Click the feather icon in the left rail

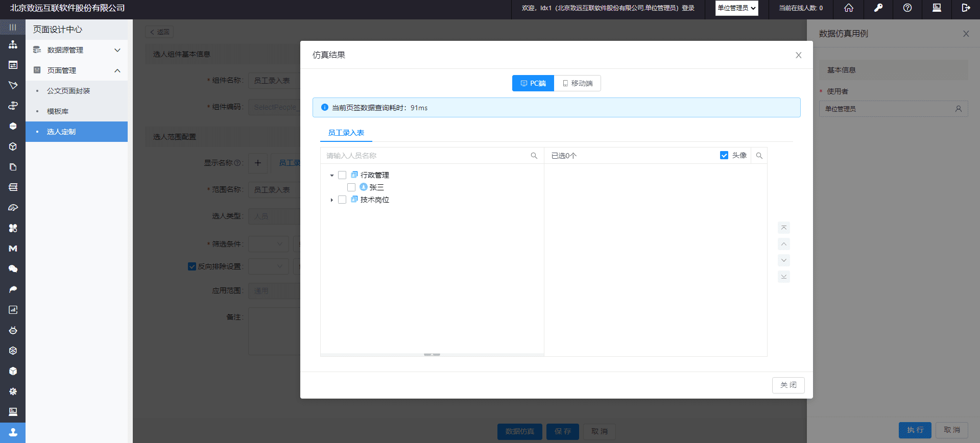coord(13,289)
